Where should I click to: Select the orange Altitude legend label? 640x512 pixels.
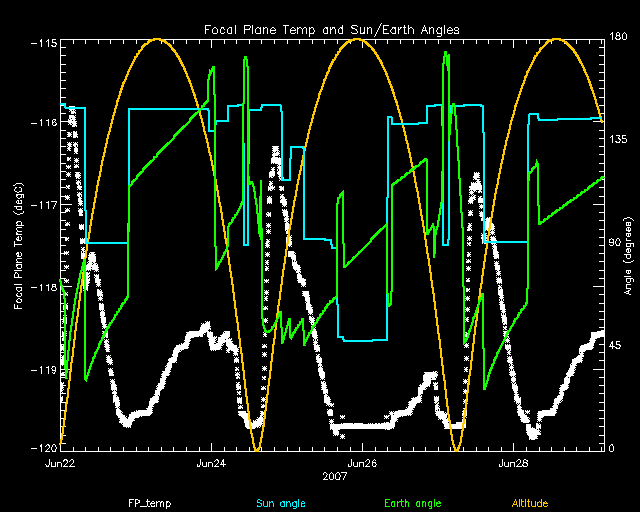point(530,504)
